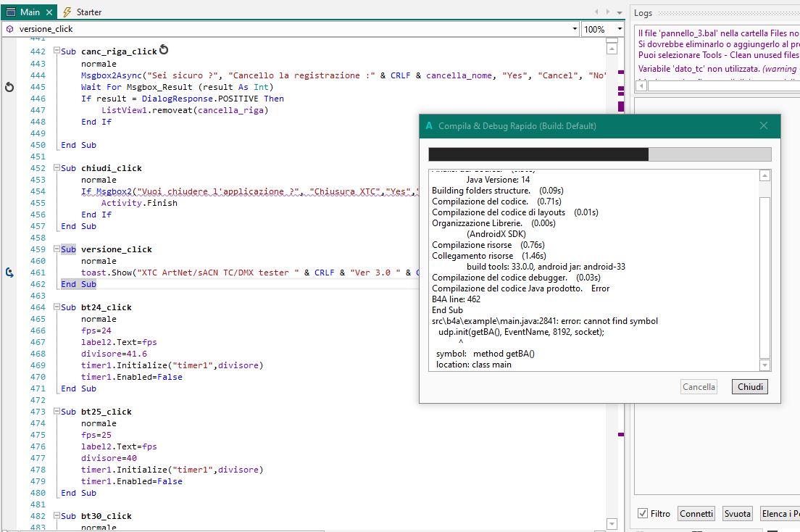Close the Main tab
Screen dimensions: 800x532
click(x=49, y=12)
